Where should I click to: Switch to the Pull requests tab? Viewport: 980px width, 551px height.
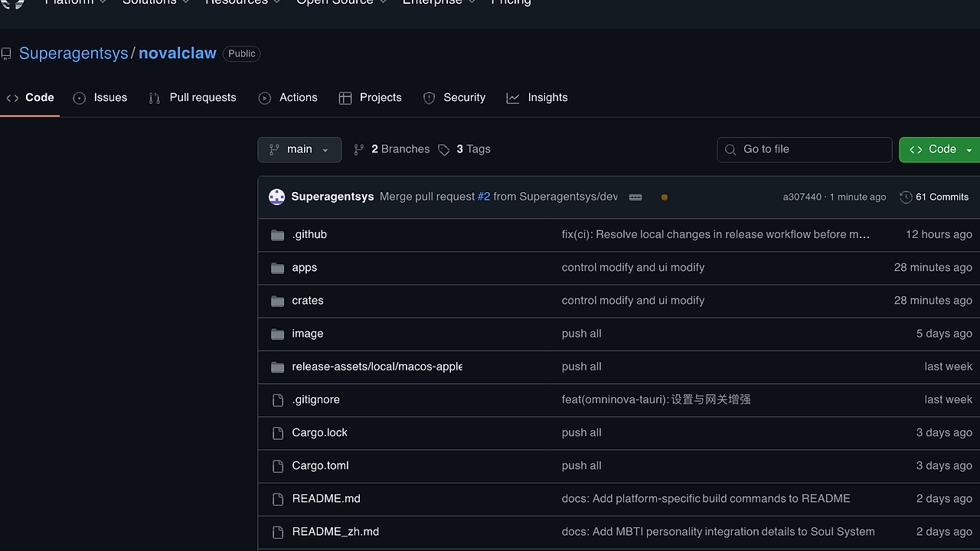pos(193,98)
